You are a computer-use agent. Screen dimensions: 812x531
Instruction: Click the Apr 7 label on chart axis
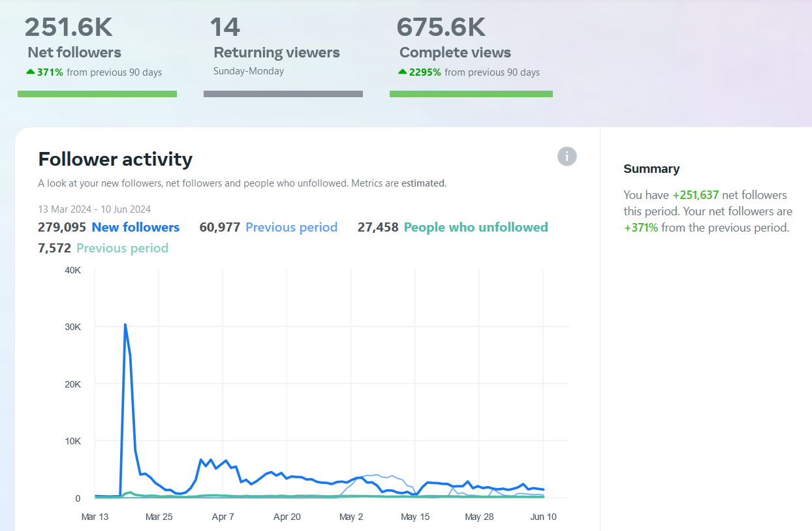coord(223,517)
